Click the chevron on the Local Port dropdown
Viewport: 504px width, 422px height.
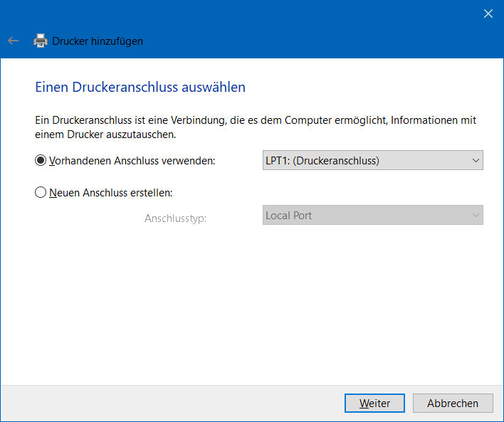pyautogui.click(x=476, y=215)
